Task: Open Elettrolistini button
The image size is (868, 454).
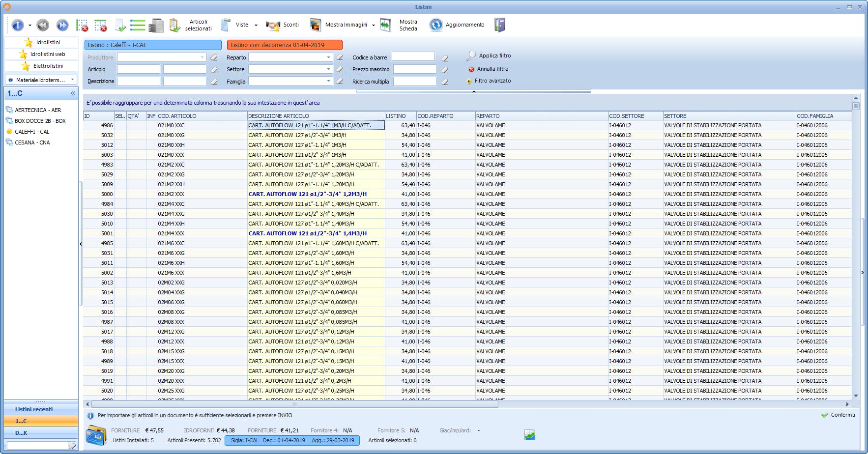Action: coord(41,66)
